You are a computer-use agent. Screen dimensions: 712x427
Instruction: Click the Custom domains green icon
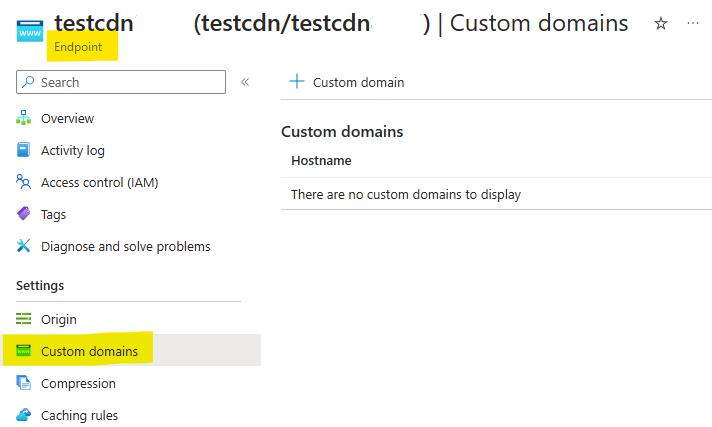coord(24,351)
